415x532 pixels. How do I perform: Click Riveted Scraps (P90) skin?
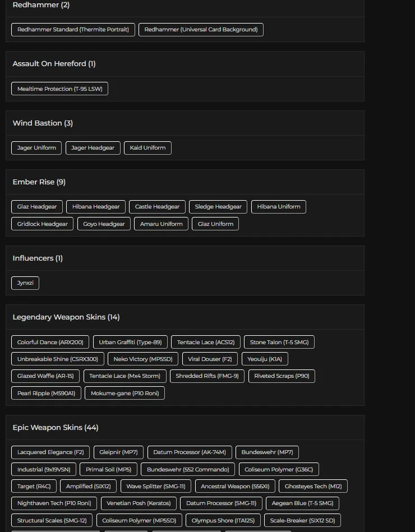pos(282,376)
